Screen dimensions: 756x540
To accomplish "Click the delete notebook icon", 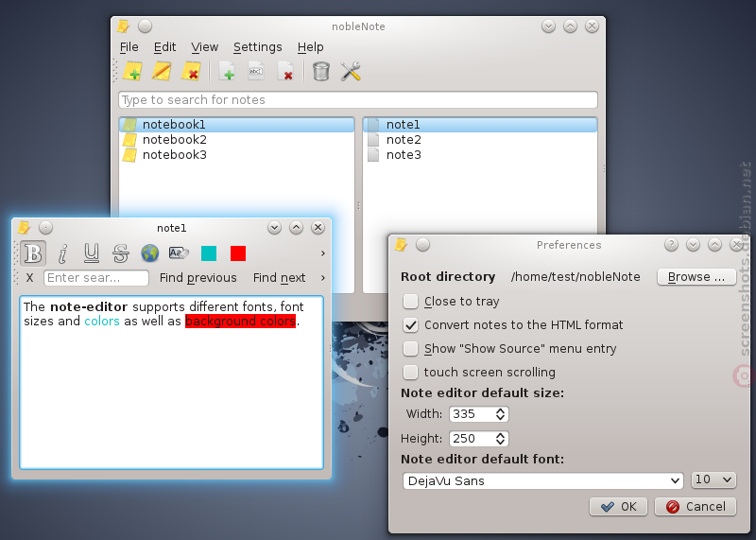I will pos(191,72).
